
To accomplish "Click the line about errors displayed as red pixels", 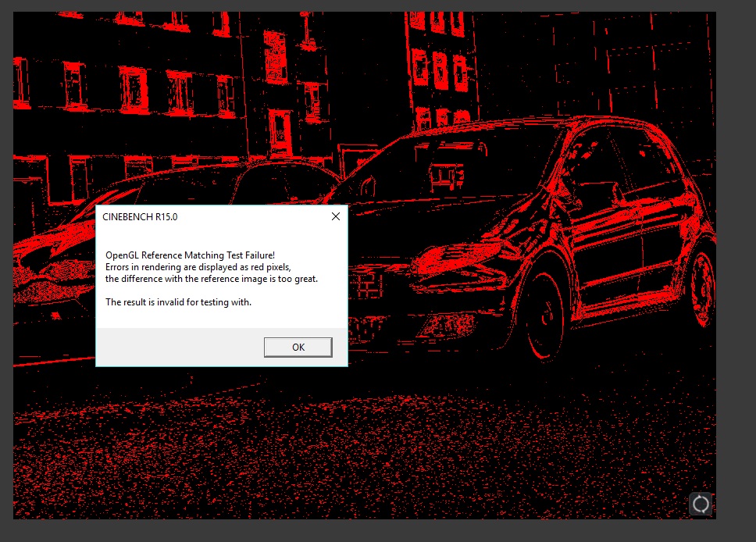I will click(198, 267).
